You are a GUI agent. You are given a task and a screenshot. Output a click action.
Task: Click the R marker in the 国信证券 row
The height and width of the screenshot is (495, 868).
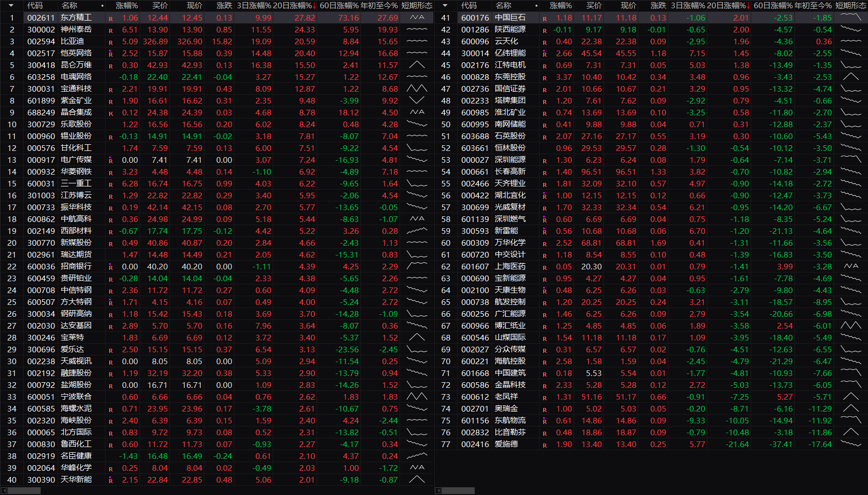pos(545,90)
